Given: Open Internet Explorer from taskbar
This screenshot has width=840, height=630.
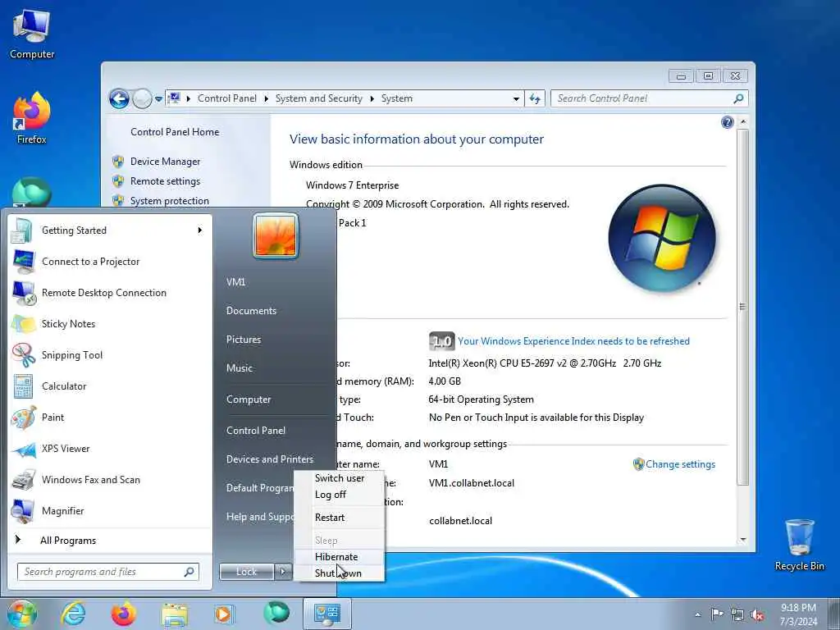Looking at the screenshot, I should [73, 614].
